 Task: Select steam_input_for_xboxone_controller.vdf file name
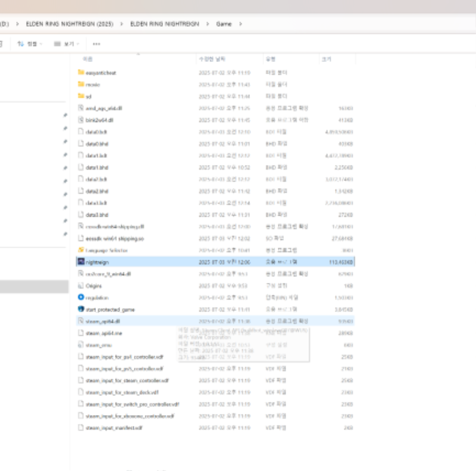tap(130, 416)
